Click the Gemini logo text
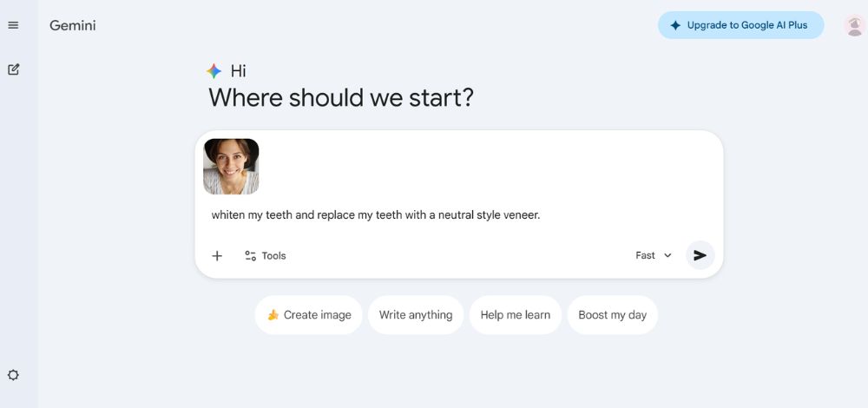The width and height of the screenshot is (868, 408). click(x=73, y=25)
